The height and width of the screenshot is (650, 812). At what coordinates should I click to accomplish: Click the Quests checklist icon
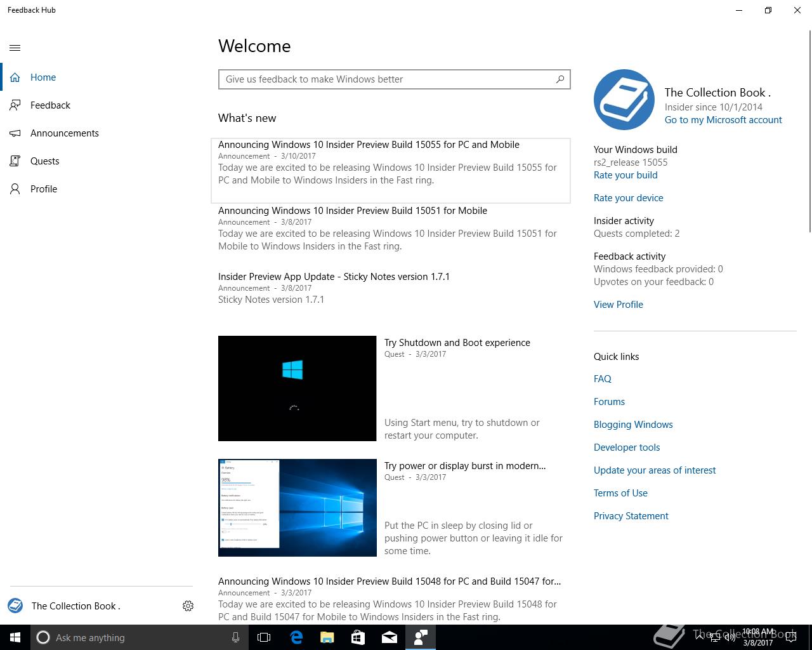(x=15, y=161)
